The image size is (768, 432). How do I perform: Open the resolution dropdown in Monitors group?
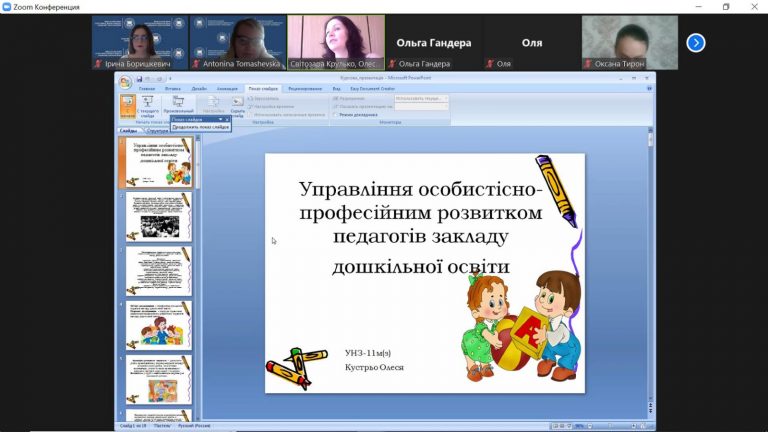coord(421,98)
